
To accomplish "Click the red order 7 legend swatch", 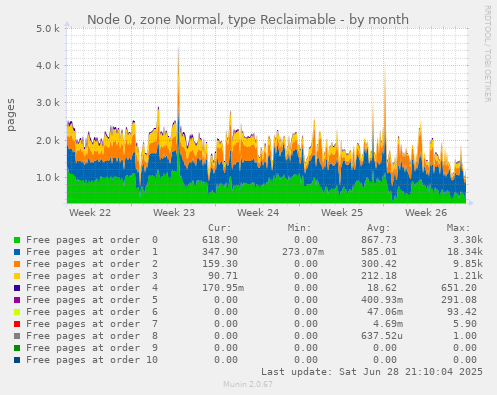I will point(17,324).
